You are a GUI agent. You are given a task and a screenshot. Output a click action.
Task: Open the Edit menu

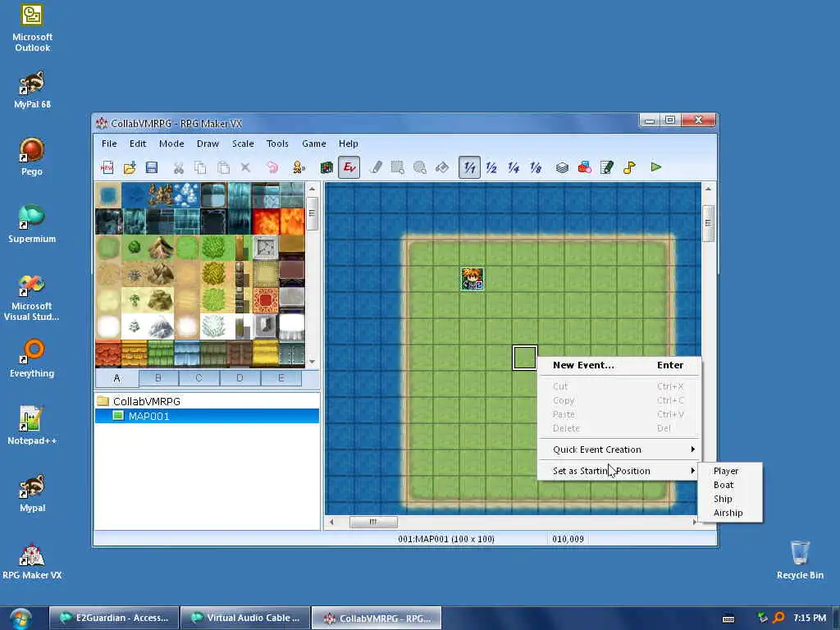tap(138, 144)
